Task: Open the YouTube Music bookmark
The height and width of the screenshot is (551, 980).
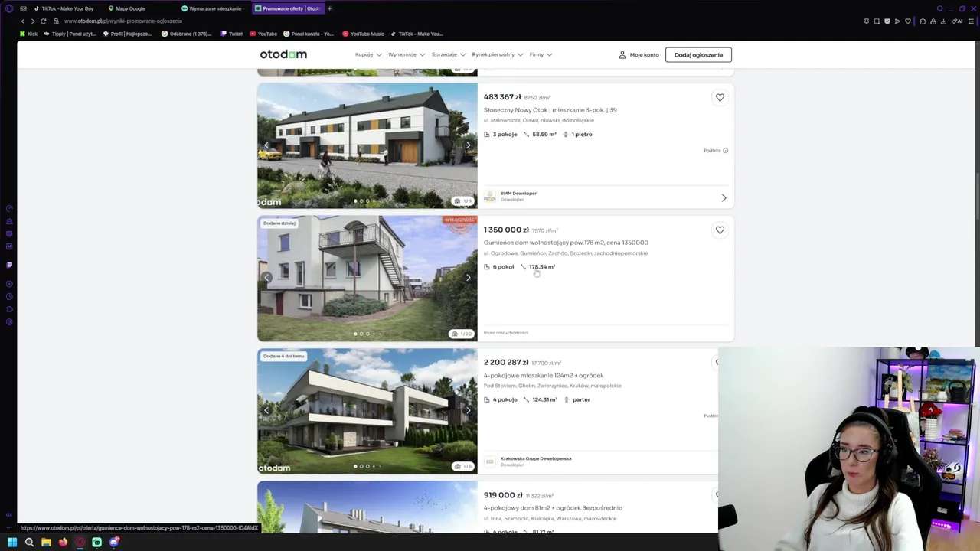Action: [364, 34]
